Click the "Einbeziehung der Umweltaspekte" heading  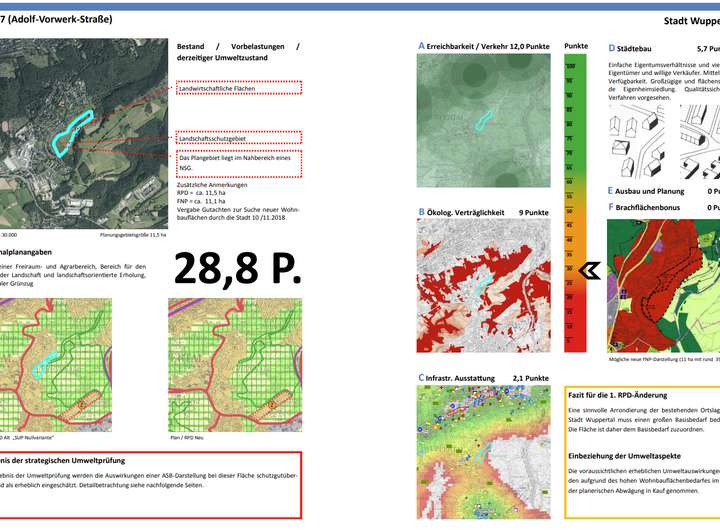point(624,456)
